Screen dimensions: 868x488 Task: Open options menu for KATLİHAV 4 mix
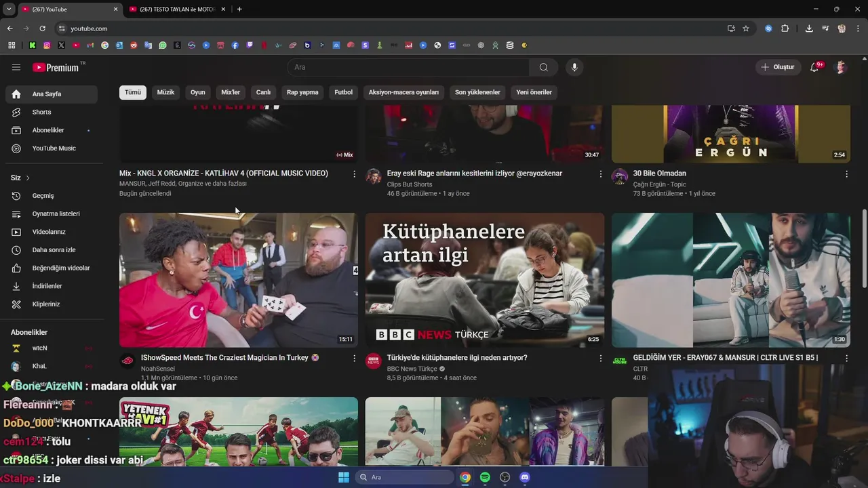coord(354,174)
